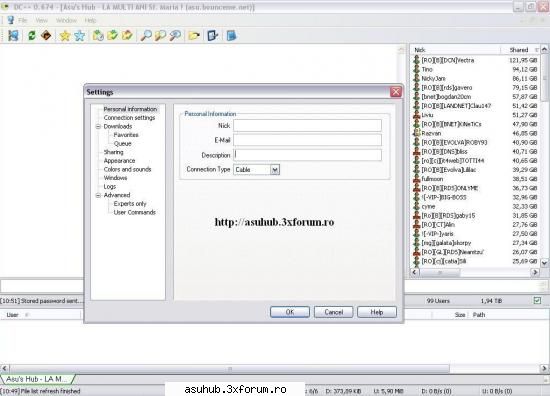This screenshot has height=396, width=550.
Task: Toggle the user list checkbox in status bar
Action: [537, 300]
